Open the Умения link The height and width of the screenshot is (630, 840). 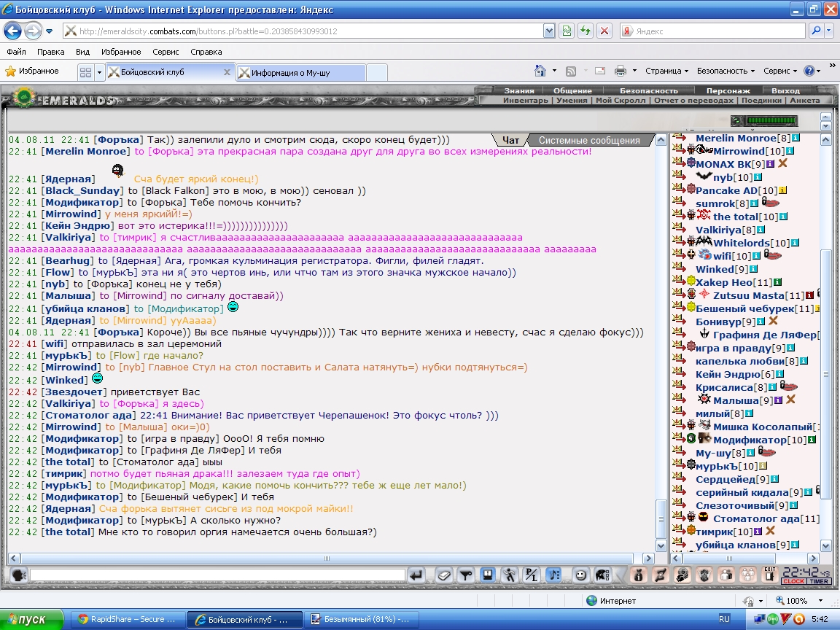click(x=572, y=100)
